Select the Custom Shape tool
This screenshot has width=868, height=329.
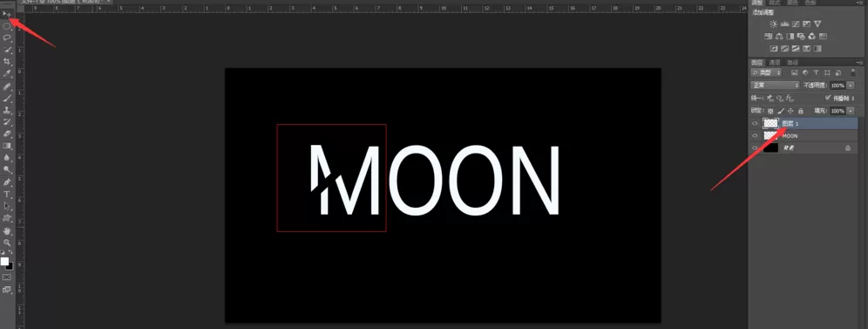(x=7, y=218)
